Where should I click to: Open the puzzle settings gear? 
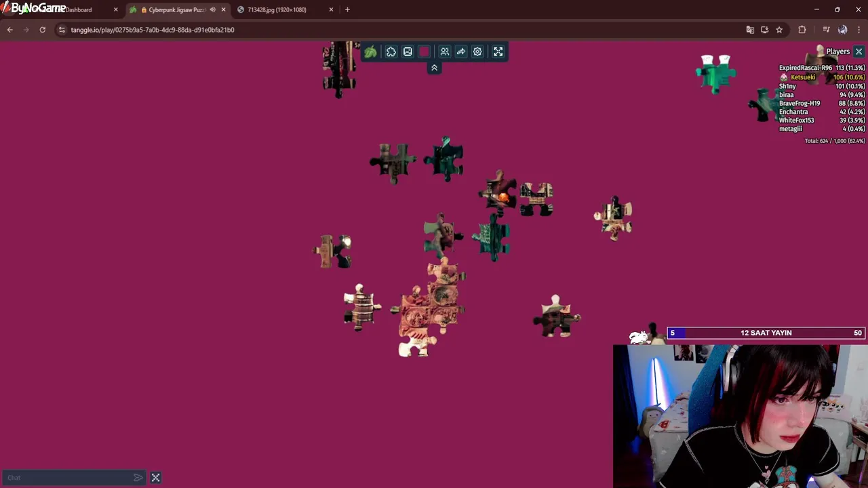(477, 52)
